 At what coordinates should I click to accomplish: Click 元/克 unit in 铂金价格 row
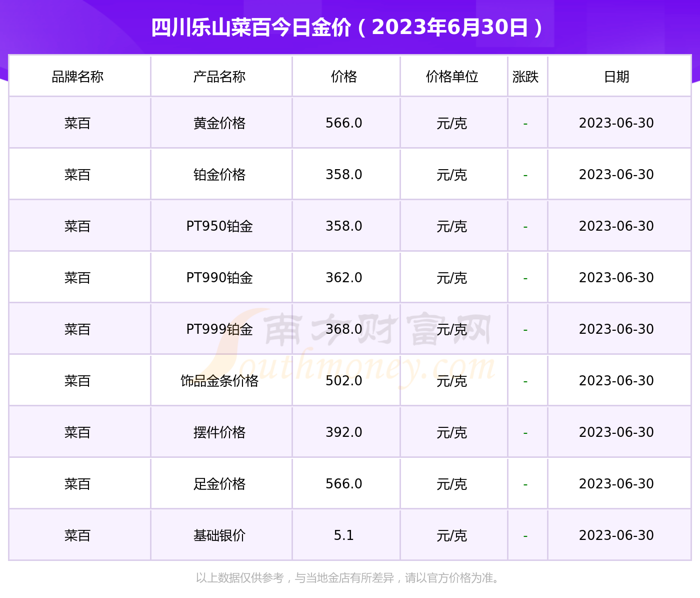pos(452,175)
